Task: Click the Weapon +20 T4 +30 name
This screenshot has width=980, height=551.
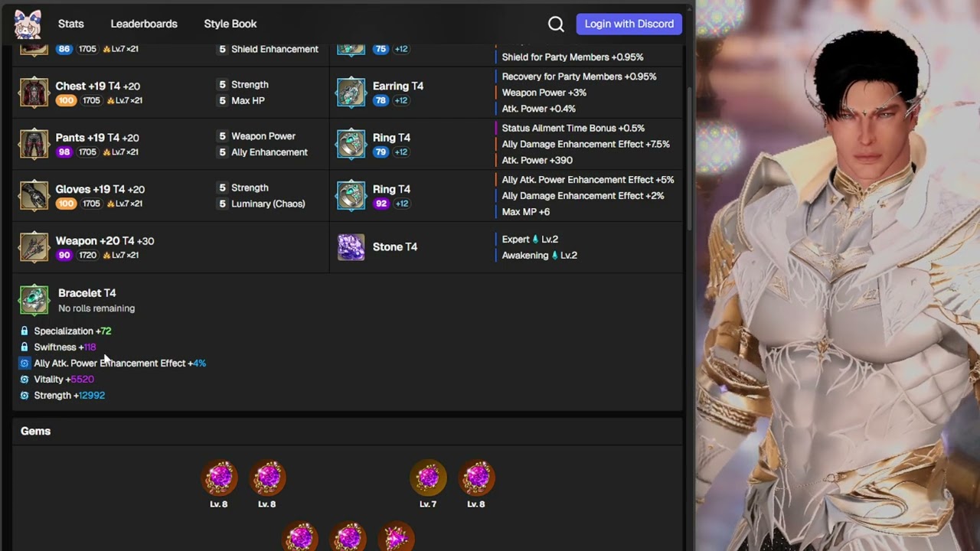Action: pos(105,240)
